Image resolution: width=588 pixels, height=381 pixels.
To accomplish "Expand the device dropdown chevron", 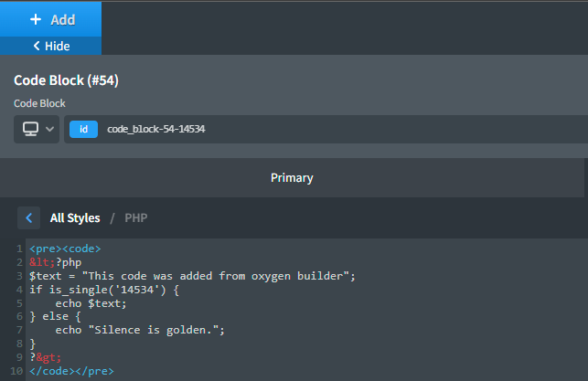I will pos(49,129).
